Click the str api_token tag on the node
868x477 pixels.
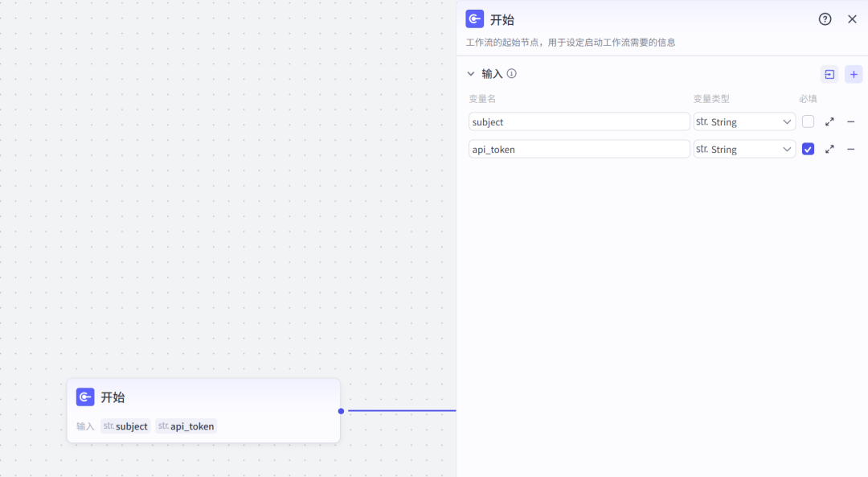pyautogui.click(x=186, y=426)
